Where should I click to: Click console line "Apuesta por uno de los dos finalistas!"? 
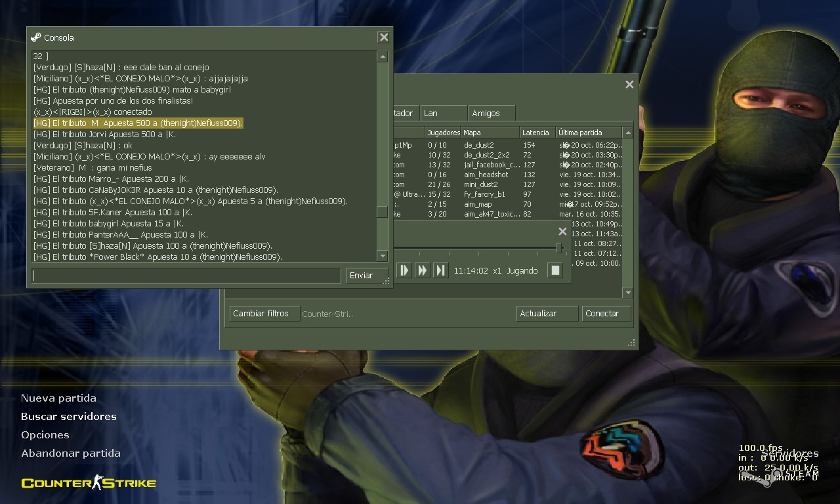pos(113,101)
